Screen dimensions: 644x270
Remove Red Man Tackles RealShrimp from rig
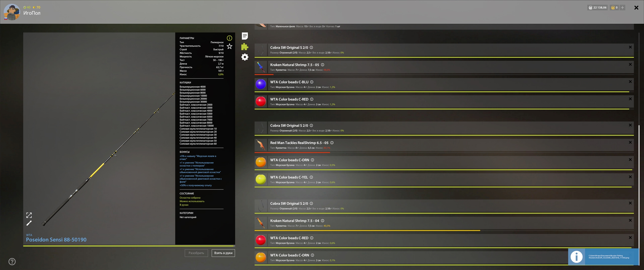coord(630,142)
